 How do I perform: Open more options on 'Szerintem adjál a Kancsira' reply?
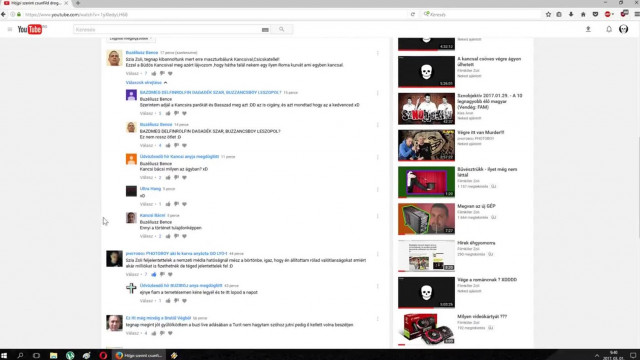(x=378, y=93)
